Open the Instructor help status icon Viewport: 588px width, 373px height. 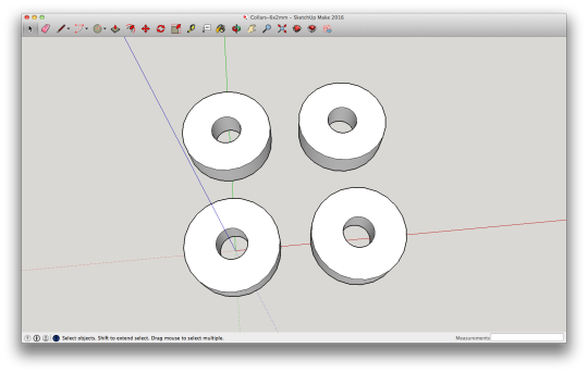point(56,338)
